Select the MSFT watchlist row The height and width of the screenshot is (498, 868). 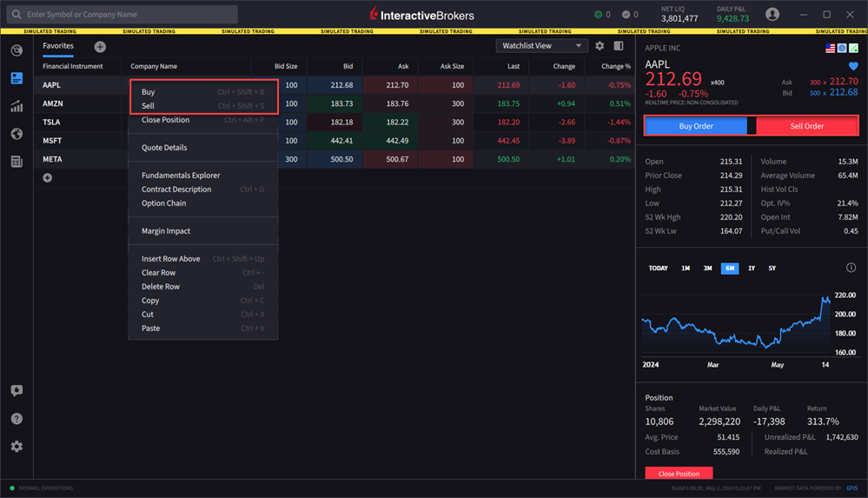[x=335, y=141]
